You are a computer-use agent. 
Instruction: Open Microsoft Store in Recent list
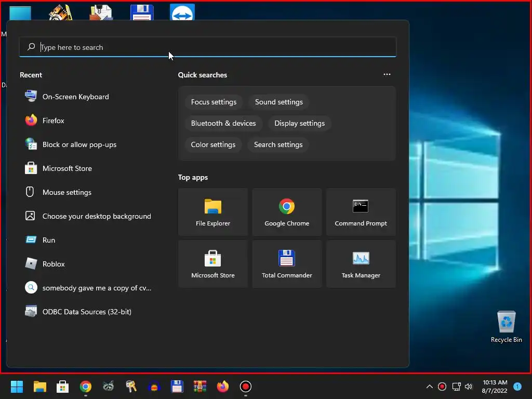tap(89, 168)
